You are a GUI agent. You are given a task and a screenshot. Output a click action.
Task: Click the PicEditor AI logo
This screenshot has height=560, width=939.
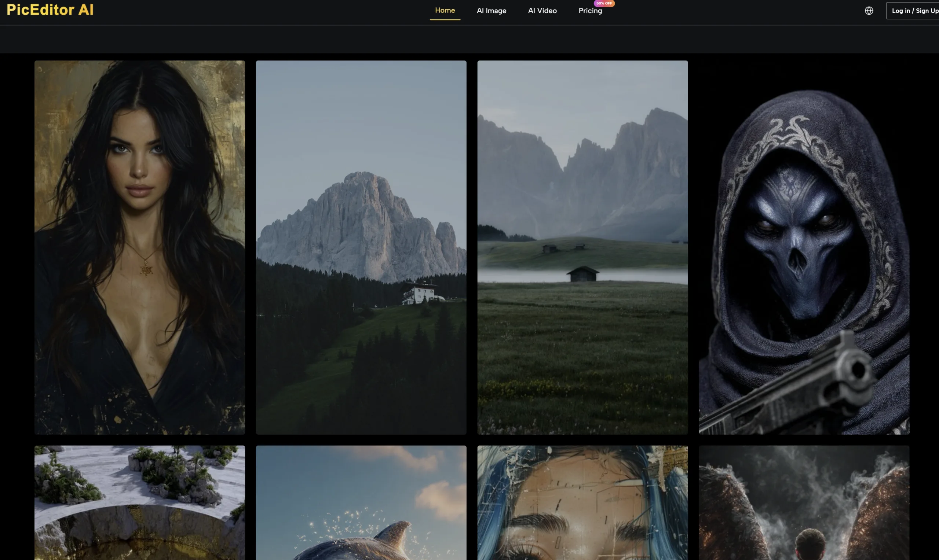(50, 10)
